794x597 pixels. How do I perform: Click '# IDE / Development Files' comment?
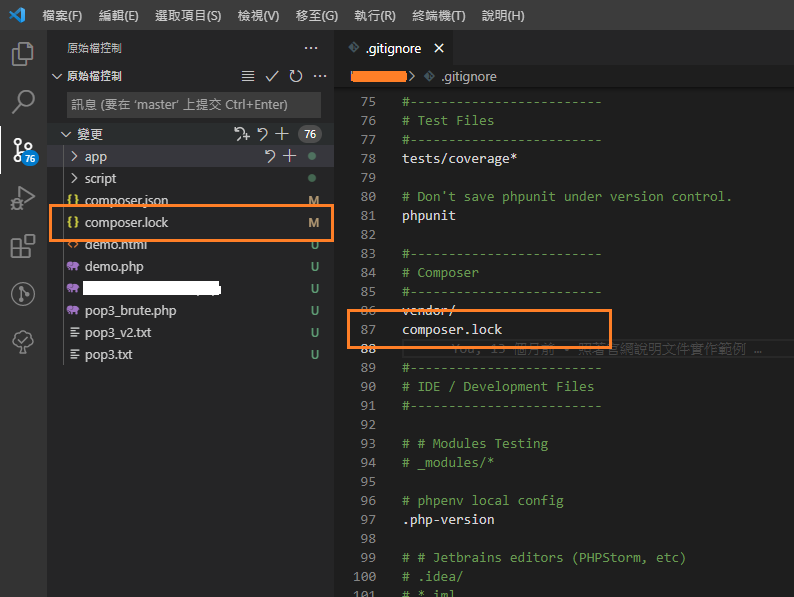pyautogui.click(x=498, y=386)
